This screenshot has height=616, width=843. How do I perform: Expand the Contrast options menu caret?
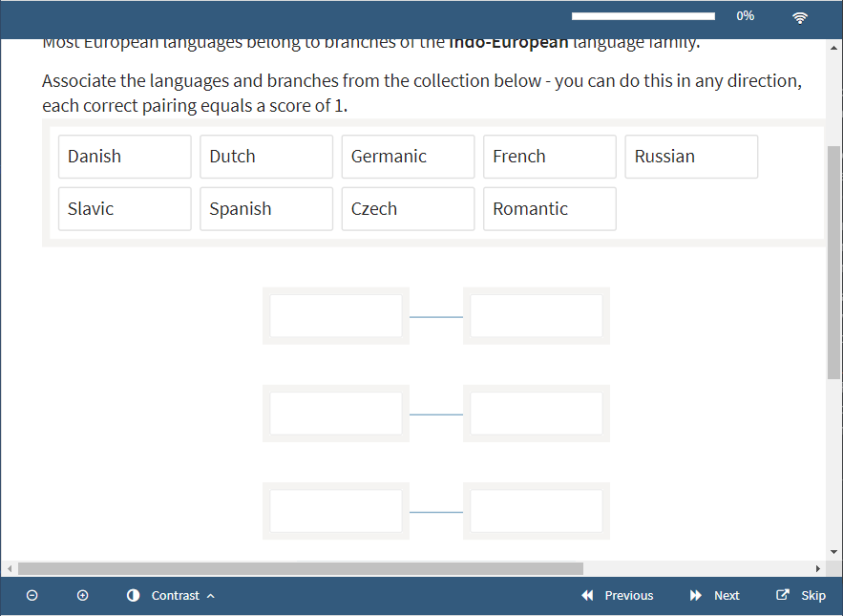coord(211,596)
